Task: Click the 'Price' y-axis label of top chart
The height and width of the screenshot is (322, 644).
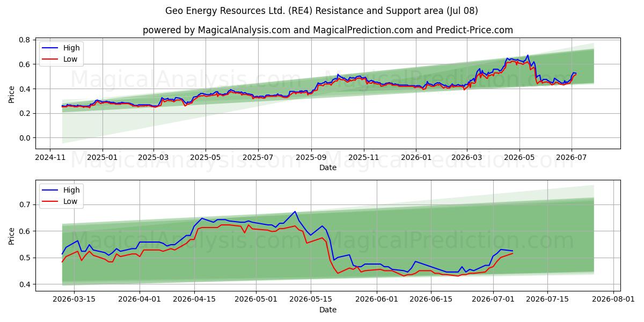Action: click(x=12, y=94)
